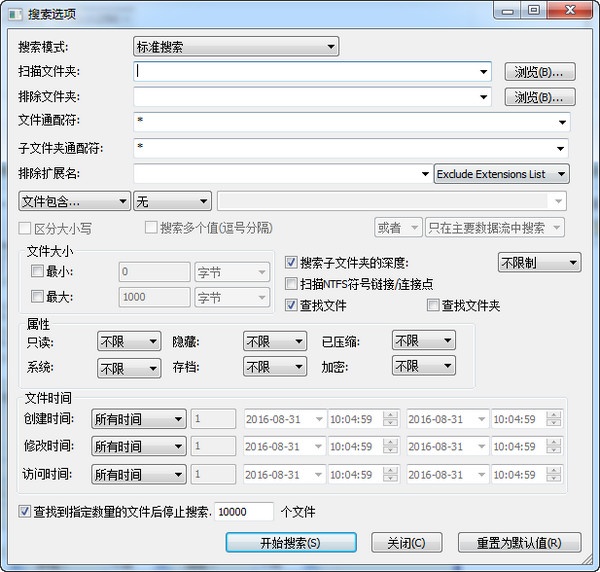
Task: Click the 开始搜索(S) button
Action: tap(291, 543)
